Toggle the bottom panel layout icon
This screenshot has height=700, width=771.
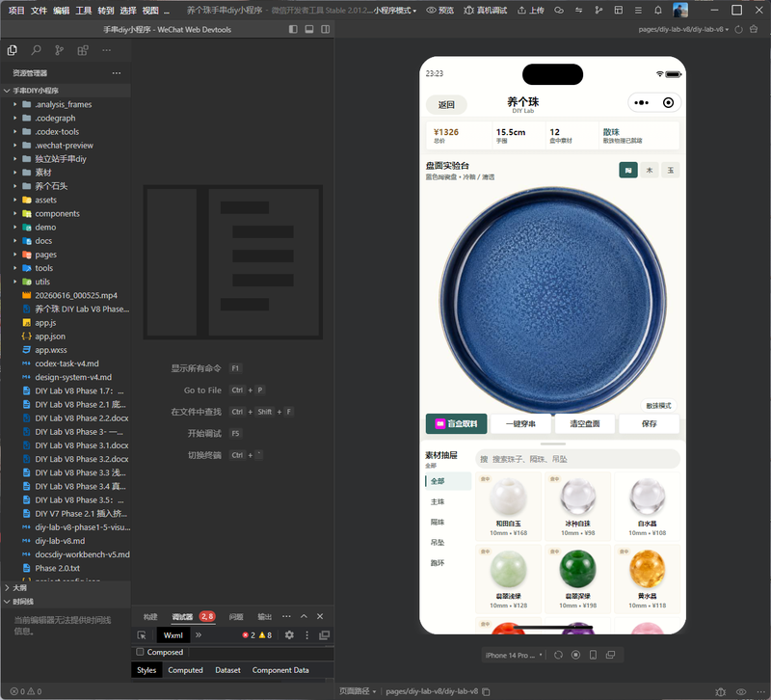click(x=309, y=30)
